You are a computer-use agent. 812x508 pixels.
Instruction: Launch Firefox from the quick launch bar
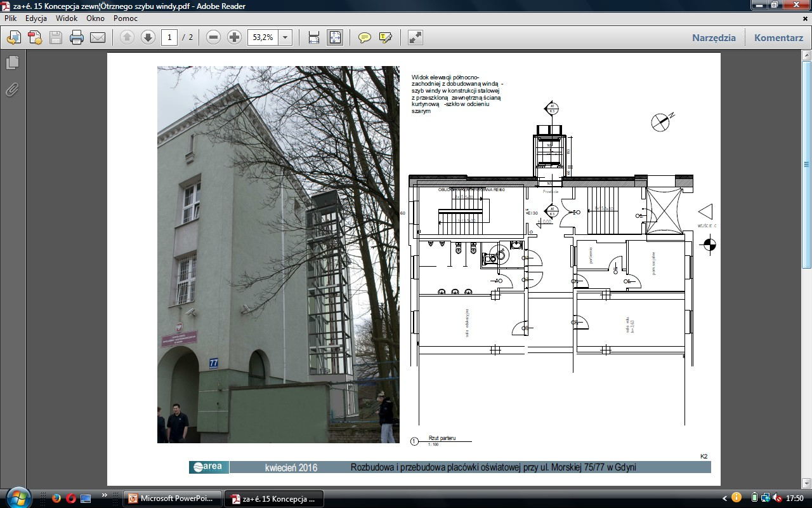(56, 498)
